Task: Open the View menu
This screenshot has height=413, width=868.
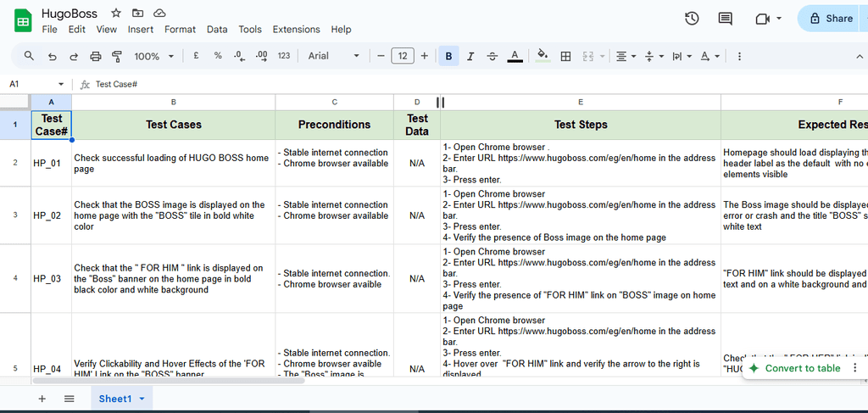Action: 106,30
